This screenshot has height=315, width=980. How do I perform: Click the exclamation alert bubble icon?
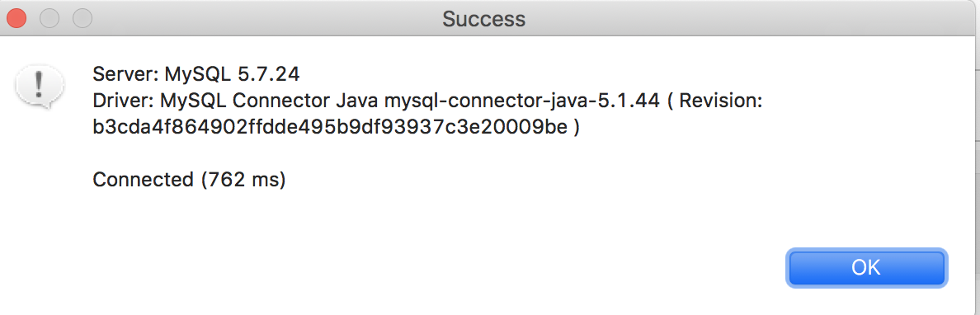point(40,87)
